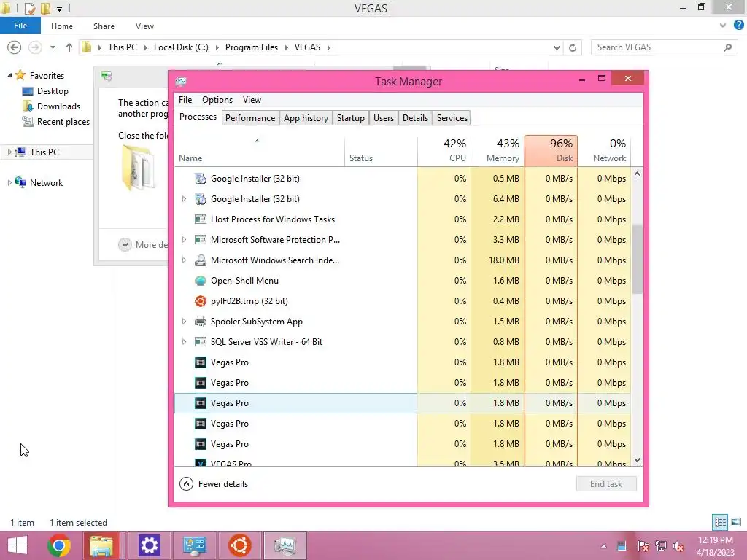Open Explorer help question mark icon
This screenshot has height=560, width=747.
(x=738, y=26)
